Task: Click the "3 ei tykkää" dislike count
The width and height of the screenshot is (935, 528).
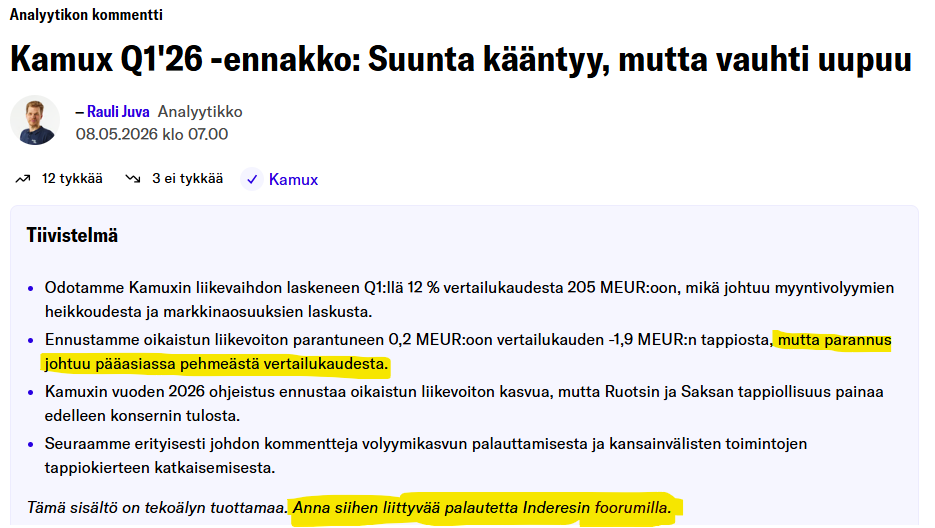Action: pos(187,178)
